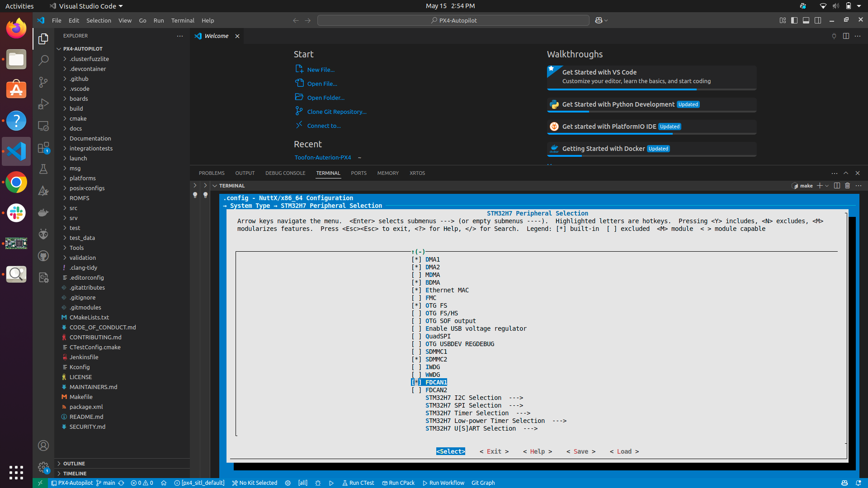Image resolution: width=868 pixels, height=488 pixels.
Task: Launch Firefox from the dock
Action: point(16,28)
